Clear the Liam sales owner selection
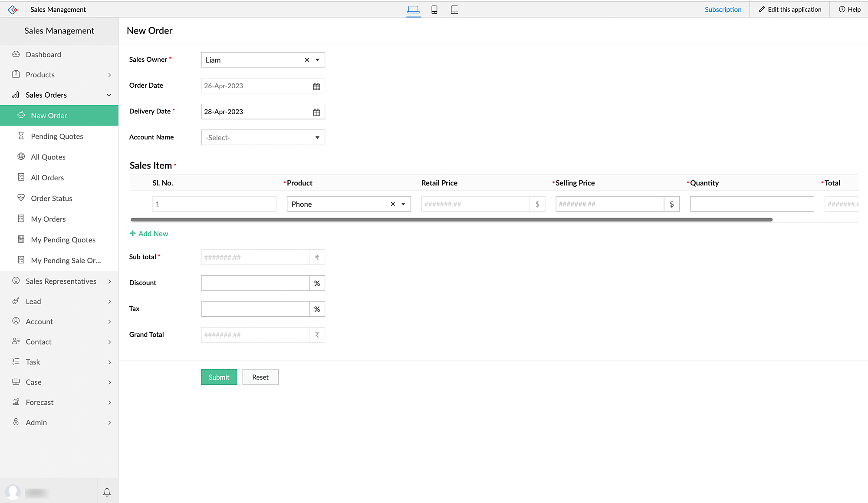The width and height of the screenshot is (868, 503). (307, 60)
